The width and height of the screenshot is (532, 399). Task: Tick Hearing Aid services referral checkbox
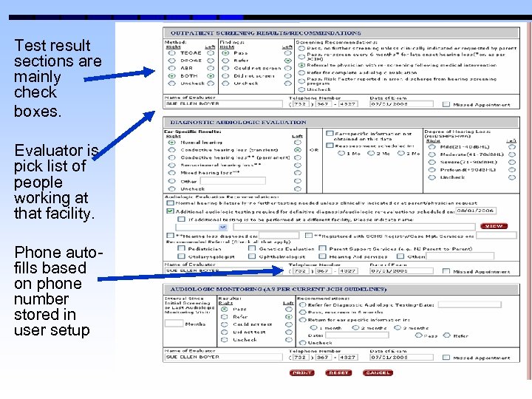pos(323,256)
